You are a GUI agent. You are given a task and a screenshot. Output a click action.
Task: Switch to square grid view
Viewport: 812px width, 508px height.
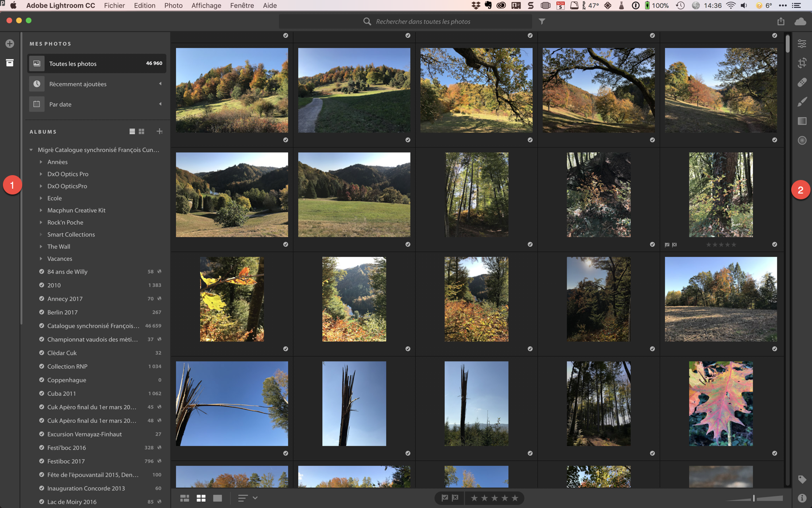201,498
